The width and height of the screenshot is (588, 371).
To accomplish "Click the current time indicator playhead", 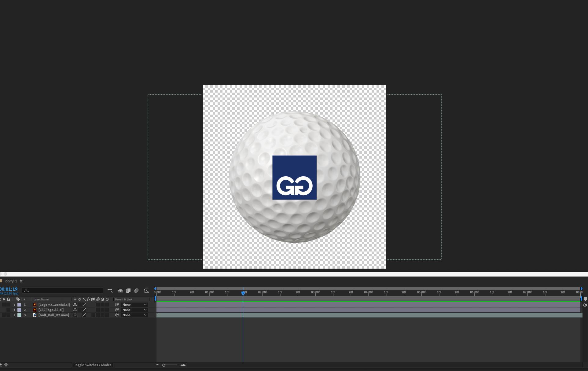I will 243,293.
